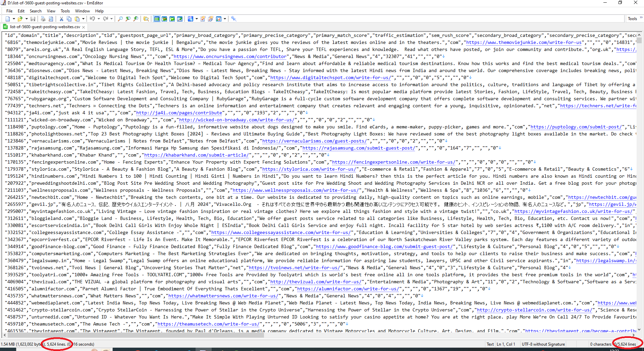Expand the Redo dropdown arrow
This screenshot has height=351, width=644.
[x=111, y=18]
